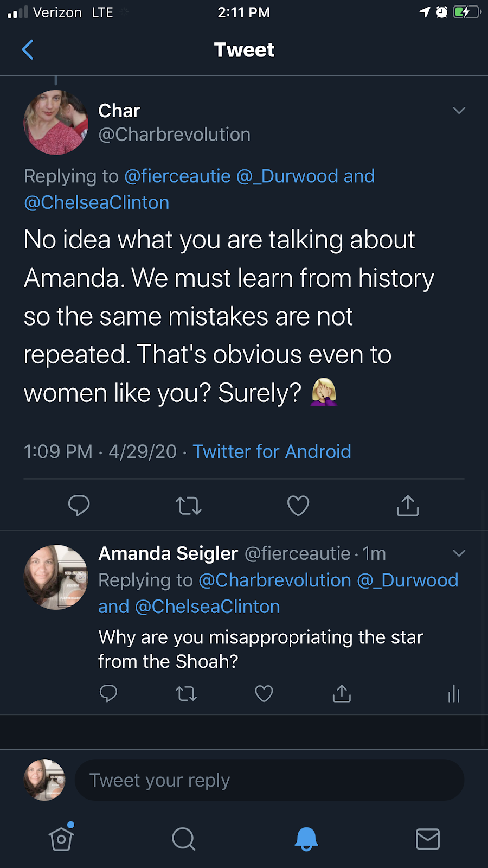This screenshot has height=868, width=488.
Task: Expand options chevron on Amanda Seigler's tweet
Action: click(x=459, y=553)
